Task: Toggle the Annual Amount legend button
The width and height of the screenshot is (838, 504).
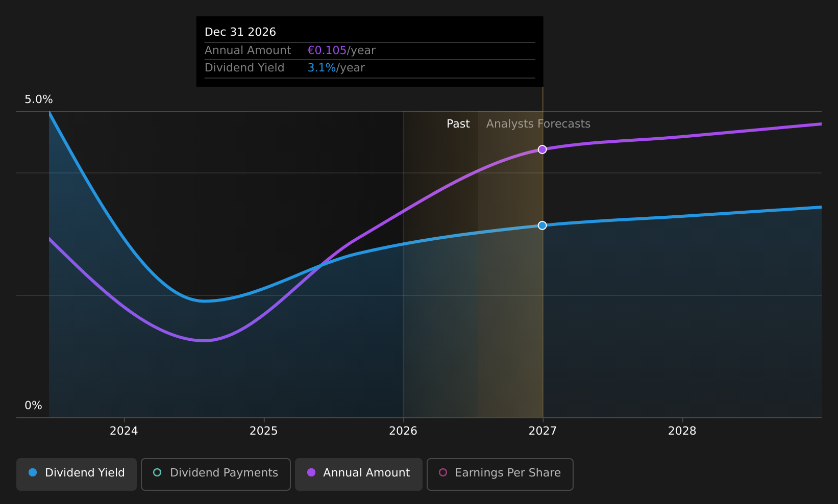Action: point(359,474)
